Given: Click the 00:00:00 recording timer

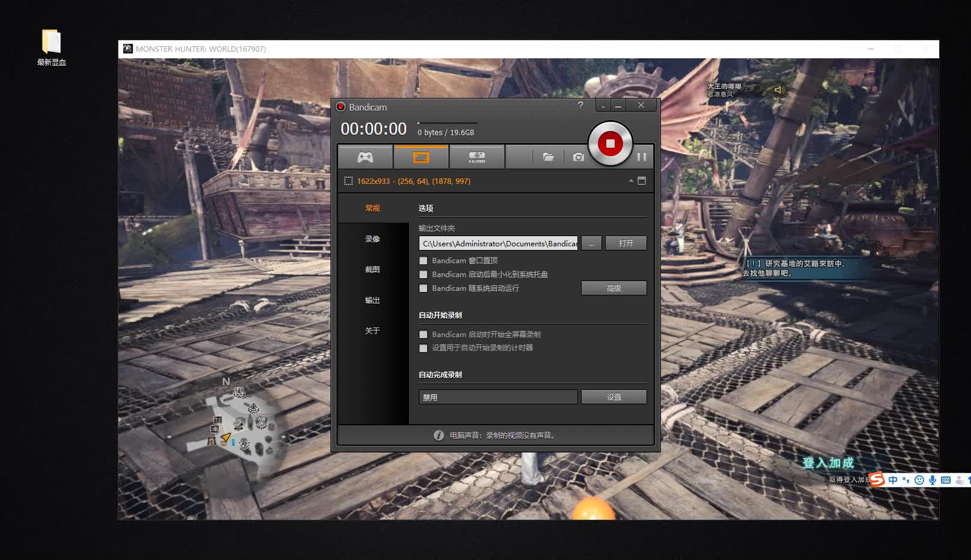Looking at the screenshot, I should pos(374,129).
